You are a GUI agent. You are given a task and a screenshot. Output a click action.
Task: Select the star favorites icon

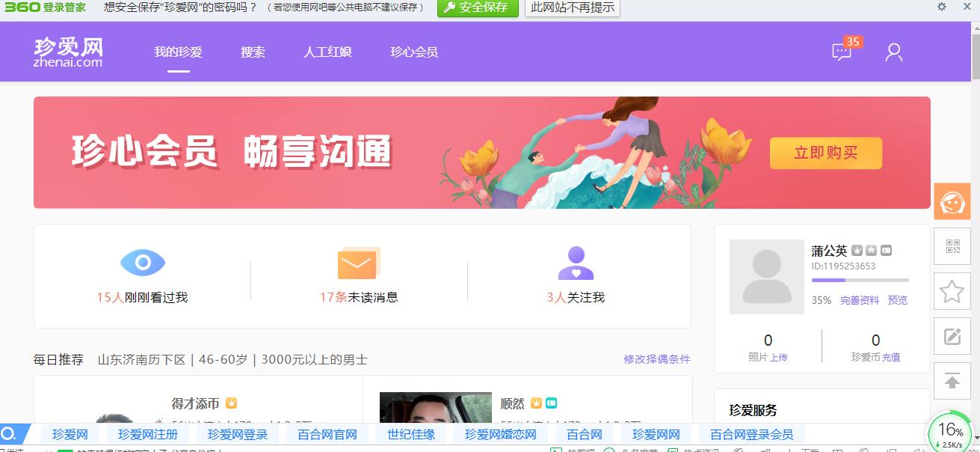[952, 291]
